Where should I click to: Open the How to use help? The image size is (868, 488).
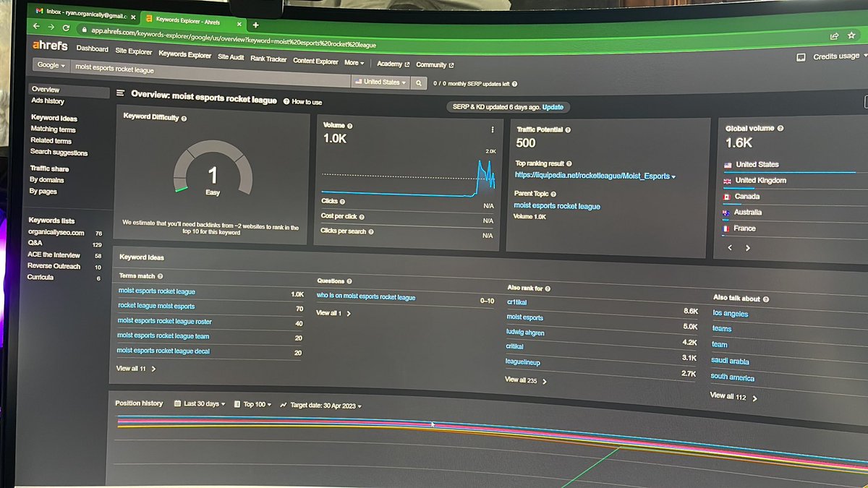point(302,102)
